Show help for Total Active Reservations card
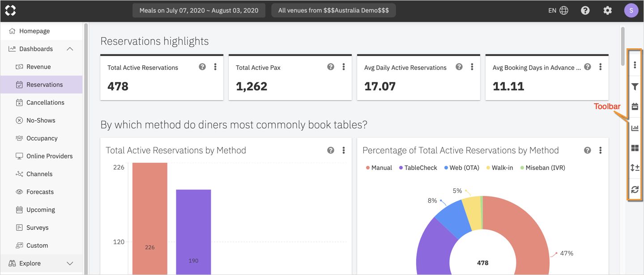The height and width of the screenshot is (275, 644). click(202, 67)
